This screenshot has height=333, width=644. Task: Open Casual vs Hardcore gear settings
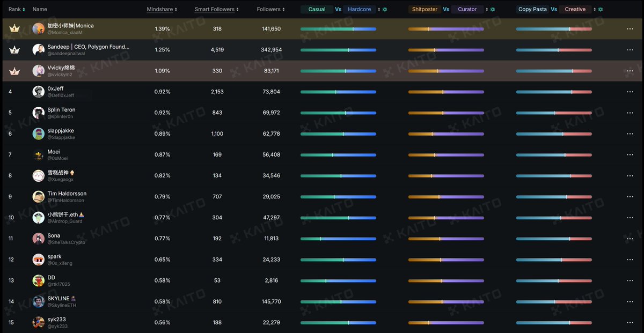[385, 10]
